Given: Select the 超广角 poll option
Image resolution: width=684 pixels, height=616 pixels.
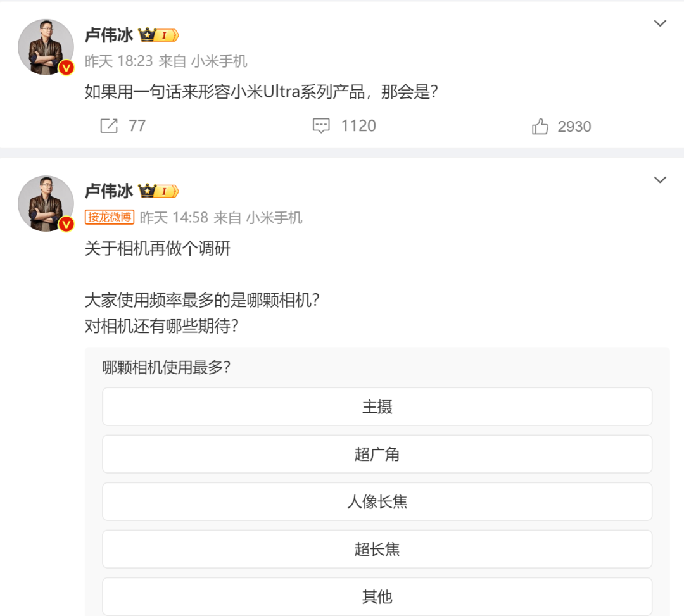Looking at the screenshot, I should (x=377, y=455).
